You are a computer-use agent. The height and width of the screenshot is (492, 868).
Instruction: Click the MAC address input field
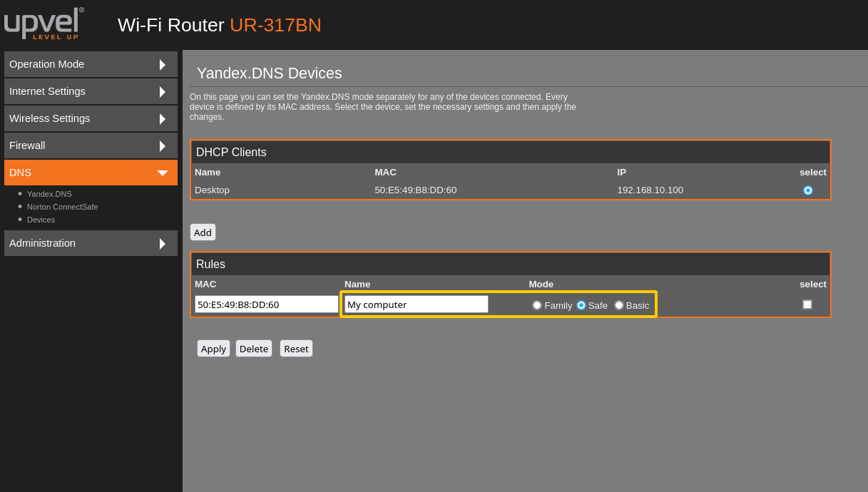[x=266, y=304]
